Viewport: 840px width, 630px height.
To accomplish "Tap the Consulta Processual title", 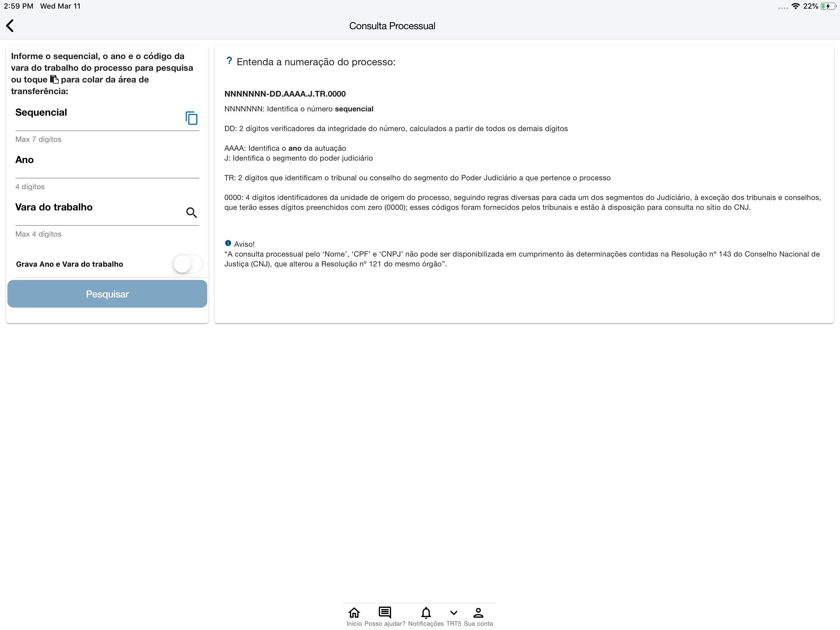I will [392, 26].
